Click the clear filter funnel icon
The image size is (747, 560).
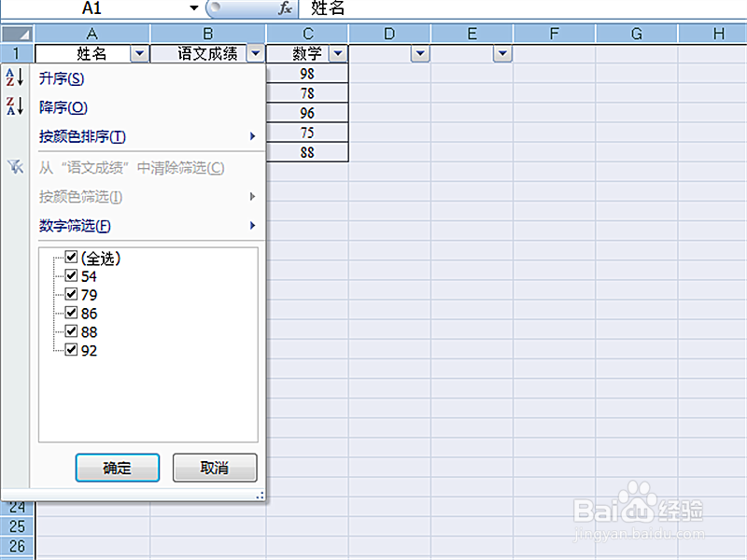click(x=15, y=167)
